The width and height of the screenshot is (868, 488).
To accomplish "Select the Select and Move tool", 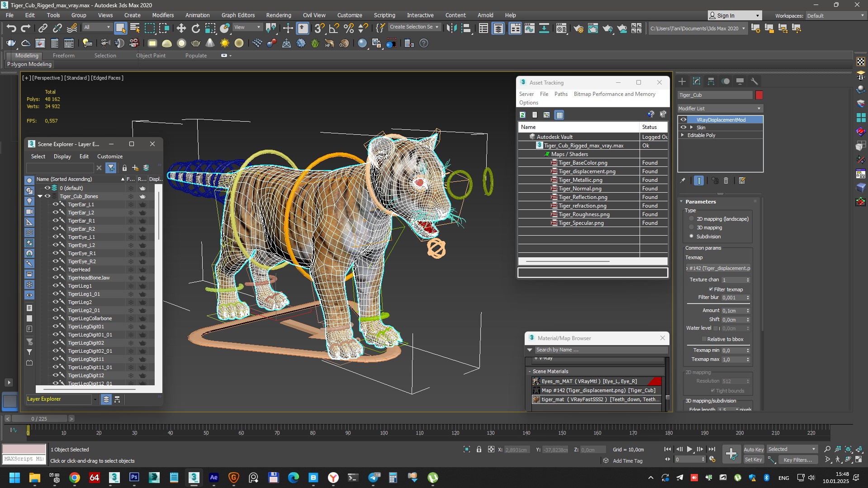I will (181, 28).
